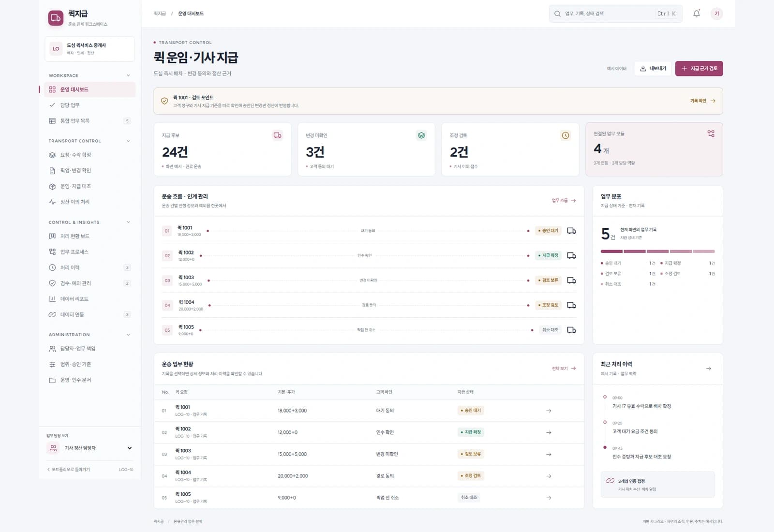This screenshot has width=774, height=532.
Task: Click module icon on 연결된 업무 모듈 card
Action: [x=711, y=133]
